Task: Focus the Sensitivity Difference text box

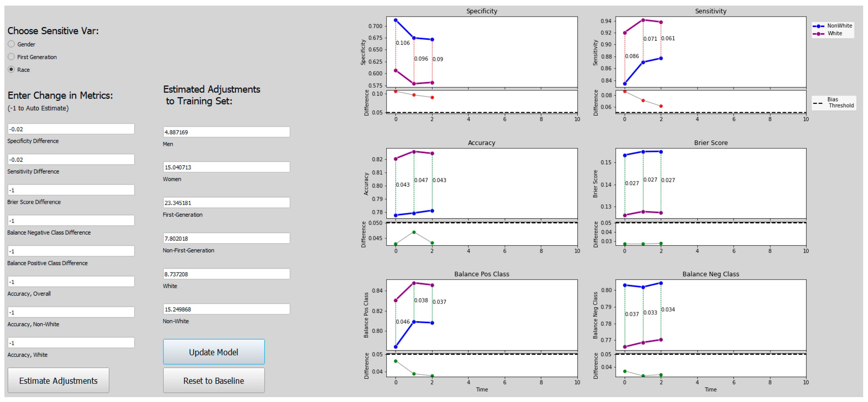Action: point(71,159)
